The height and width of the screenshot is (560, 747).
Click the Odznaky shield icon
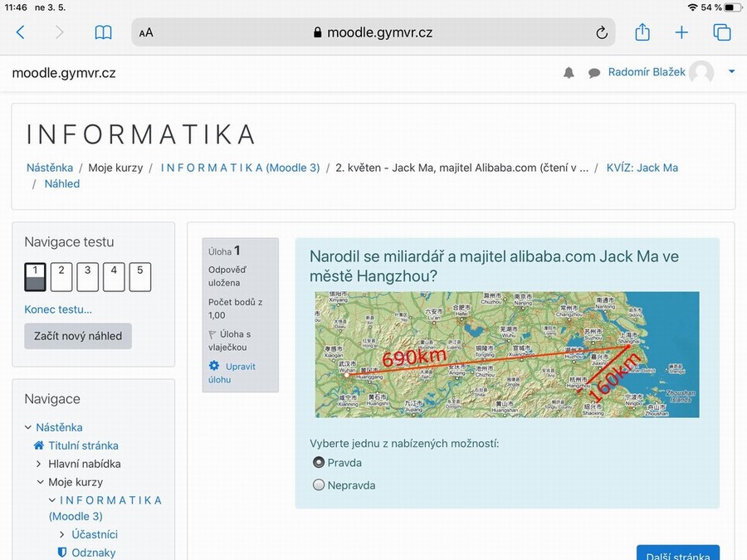[62, 553]
